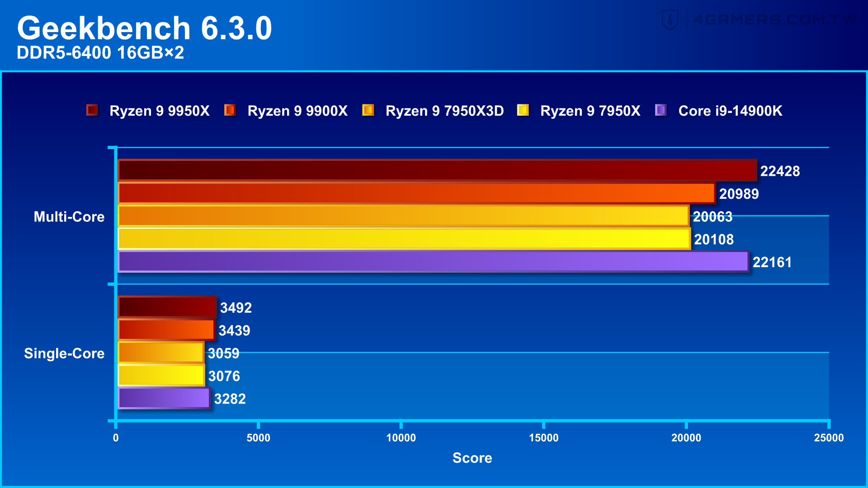Click the 20108 value label
This screenshot has width=868, height=488.
pos(714,239)
